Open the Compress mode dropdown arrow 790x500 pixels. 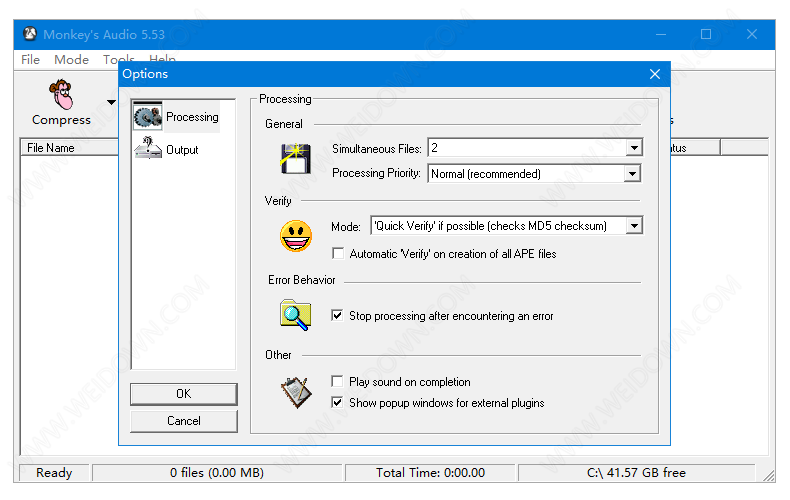tap(111, 102)
